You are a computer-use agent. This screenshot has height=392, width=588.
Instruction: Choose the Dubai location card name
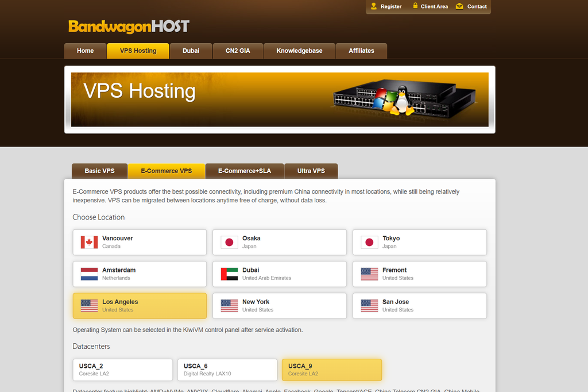[x=250, y=270]
